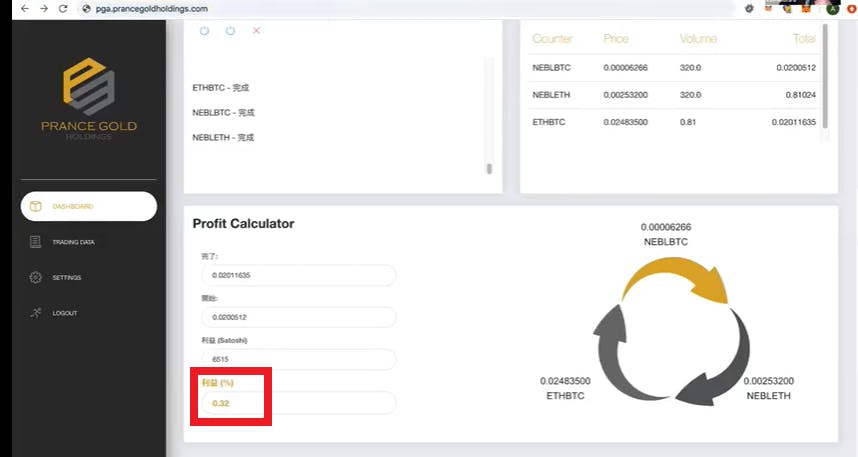Click the Settings gear icon in sidebar
The height and width of the screenshot is (457, 858).
36,277
